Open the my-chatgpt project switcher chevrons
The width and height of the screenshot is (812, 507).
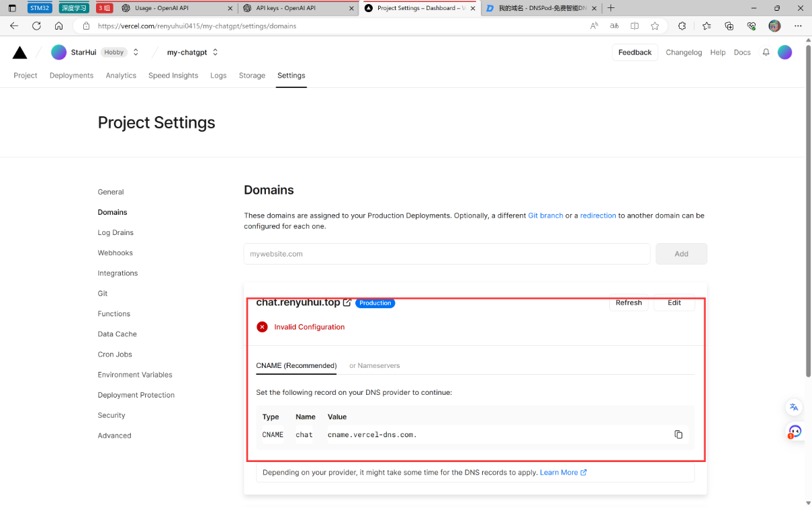click(215, 52)
